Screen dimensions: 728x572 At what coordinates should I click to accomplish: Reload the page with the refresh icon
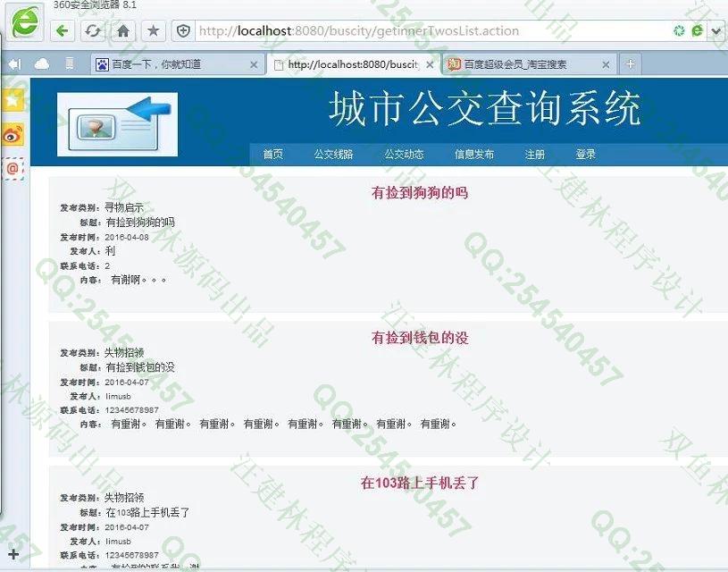[x=92, y=30]
